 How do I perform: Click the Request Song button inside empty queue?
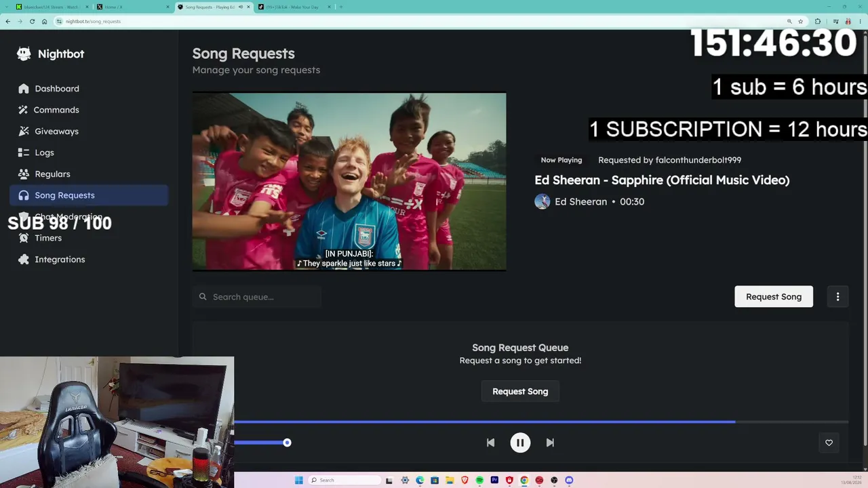click(520, 392)
